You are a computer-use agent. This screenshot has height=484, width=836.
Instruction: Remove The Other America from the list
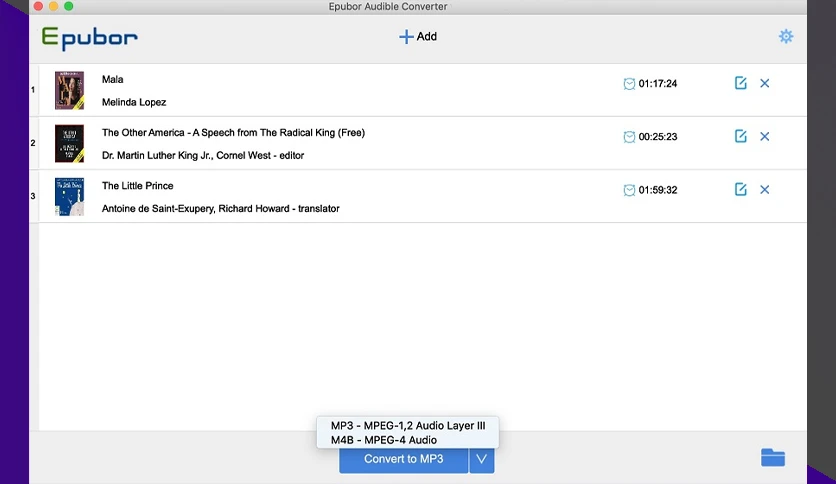click(x=765, y=136)
